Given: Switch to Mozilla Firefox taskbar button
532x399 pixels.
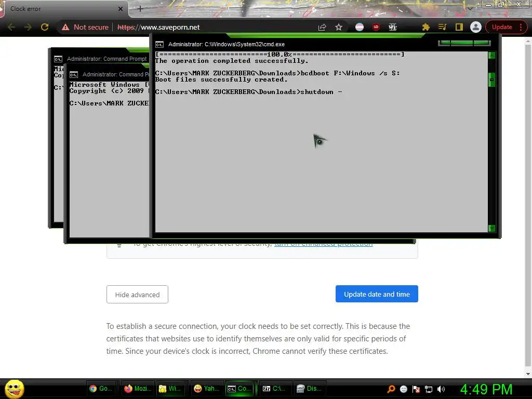Looking at the screenshot, I should coord(137,389).
